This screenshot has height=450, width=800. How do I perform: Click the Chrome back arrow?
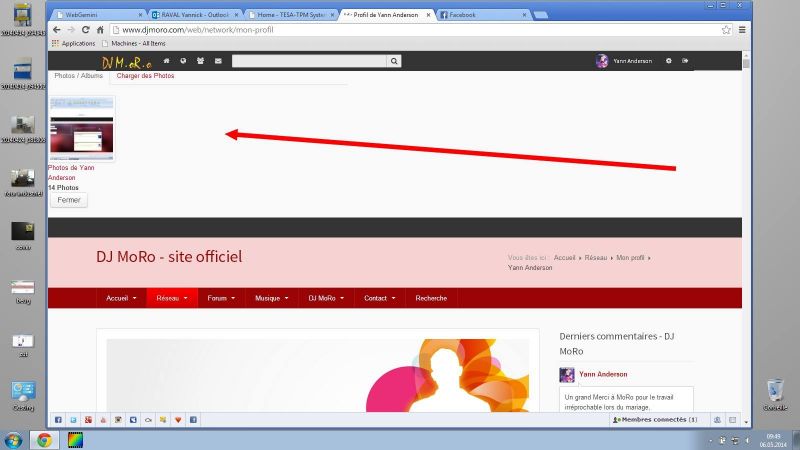57,30
